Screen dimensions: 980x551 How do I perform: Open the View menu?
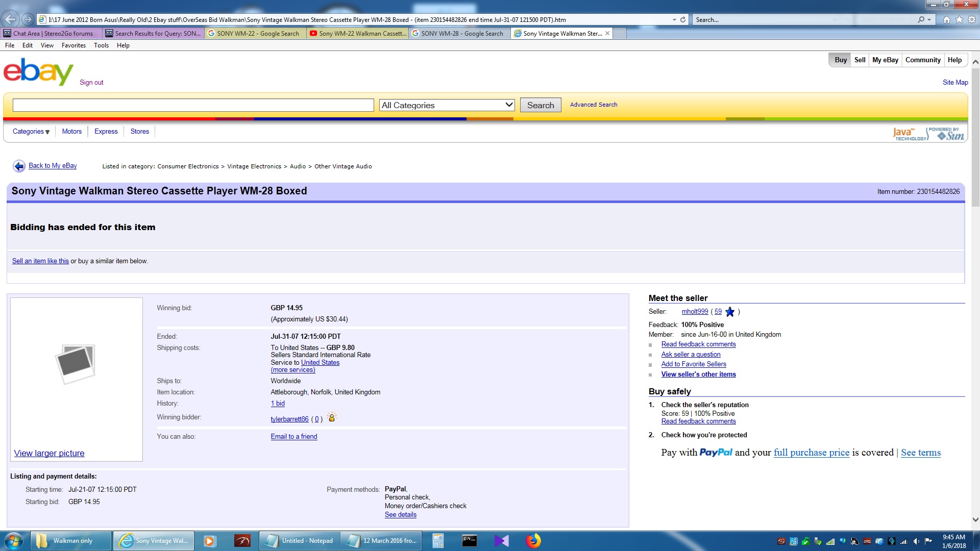pos(47,45)
